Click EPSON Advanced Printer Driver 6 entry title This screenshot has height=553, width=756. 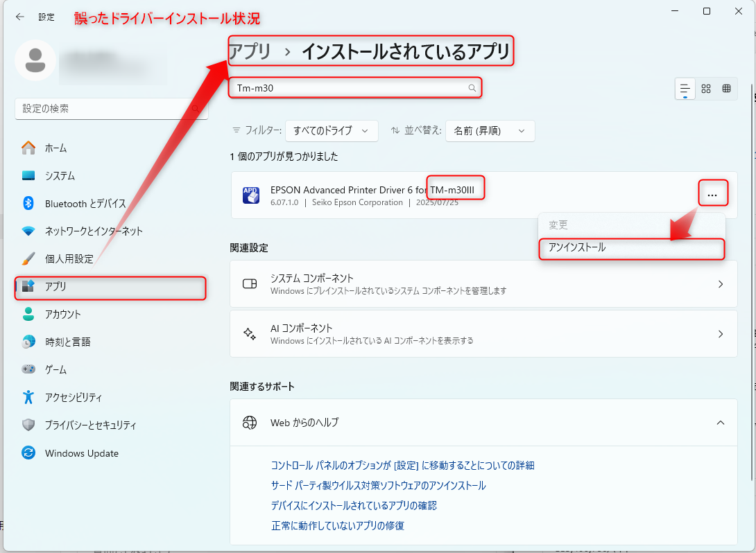pos(372,190)
